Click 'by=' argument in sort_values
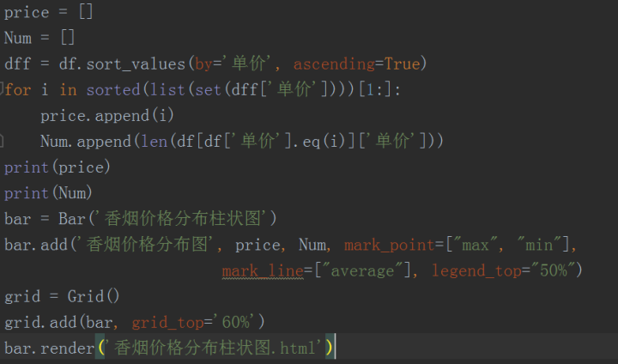Image resolution: width=618 pixels, height=364 pixels. (208, 64)
